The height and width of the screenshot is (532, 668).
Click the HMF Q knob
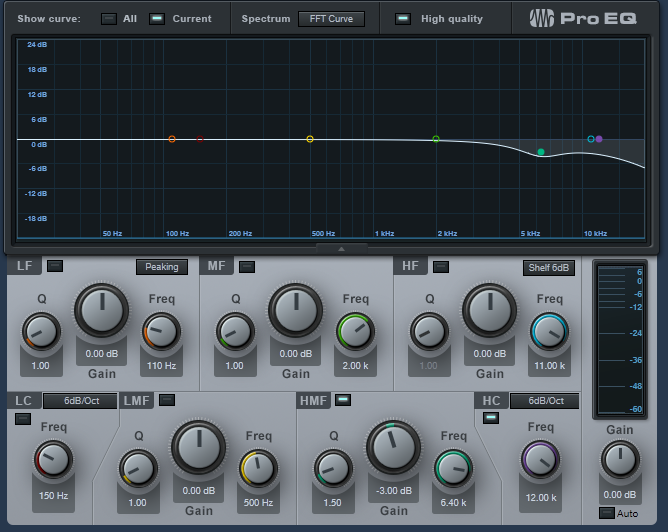click(333, 469)
